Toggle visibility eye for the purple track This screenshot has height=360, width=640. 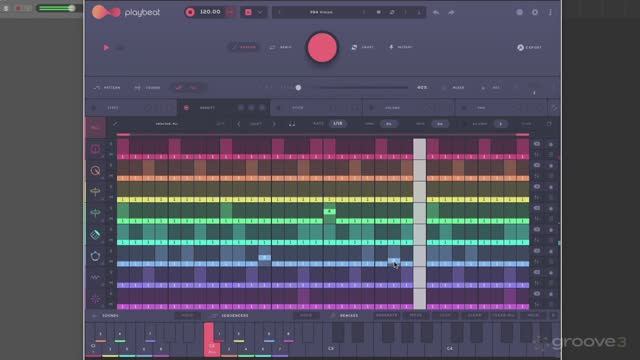coord(537,272)
